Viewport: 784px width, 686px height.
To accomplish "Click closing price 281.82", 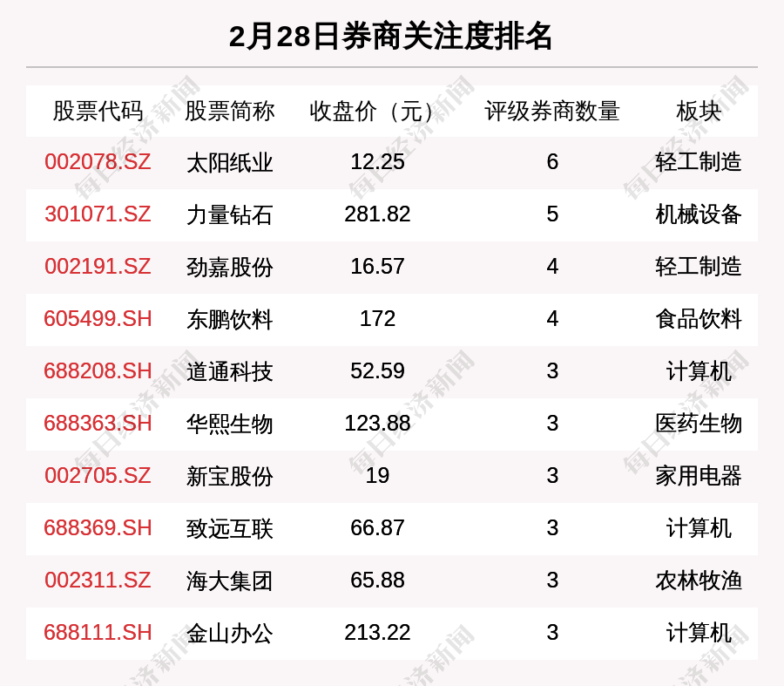I will 377,214.
